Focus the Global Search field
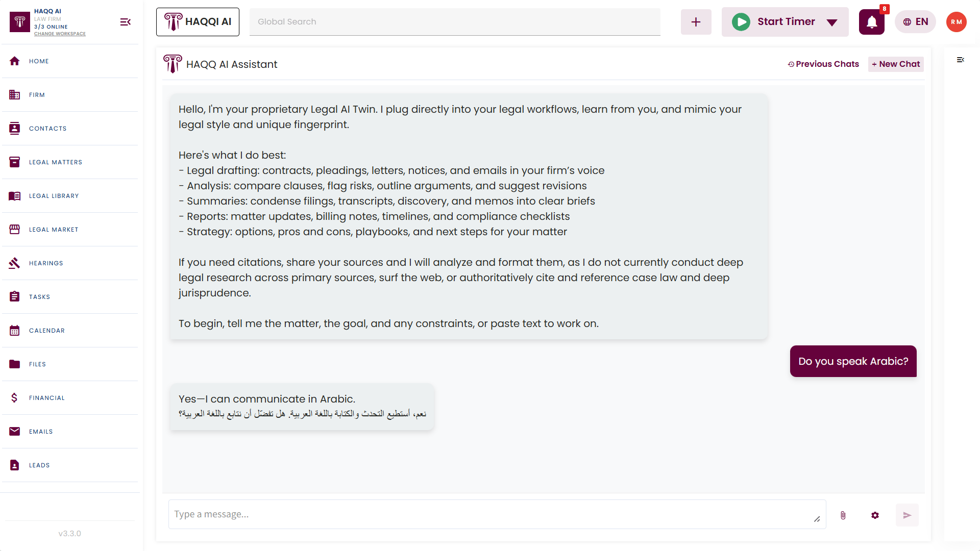Screen dimensions: 980x551 (454, 22)
